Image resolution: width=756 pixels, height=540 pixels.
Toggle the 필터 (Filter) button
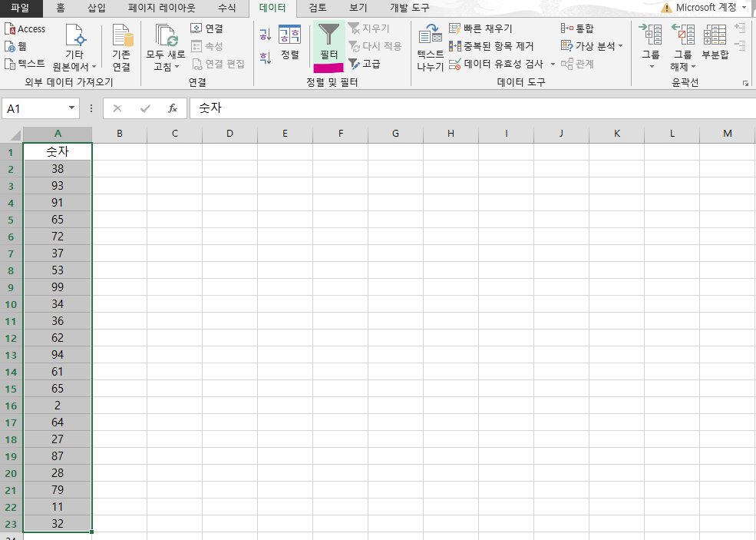point(328,47)
